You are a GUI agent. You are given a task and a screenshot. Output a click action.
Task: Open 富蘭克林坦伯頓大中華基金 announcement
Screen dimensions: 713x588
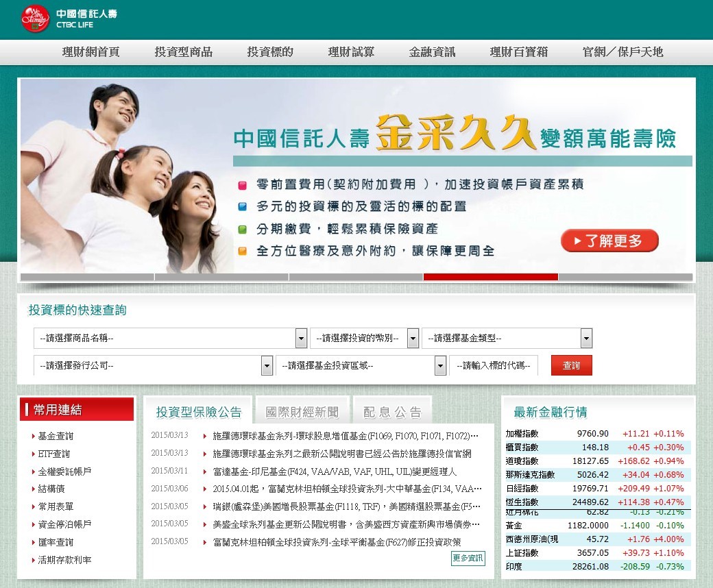(348, 489)
